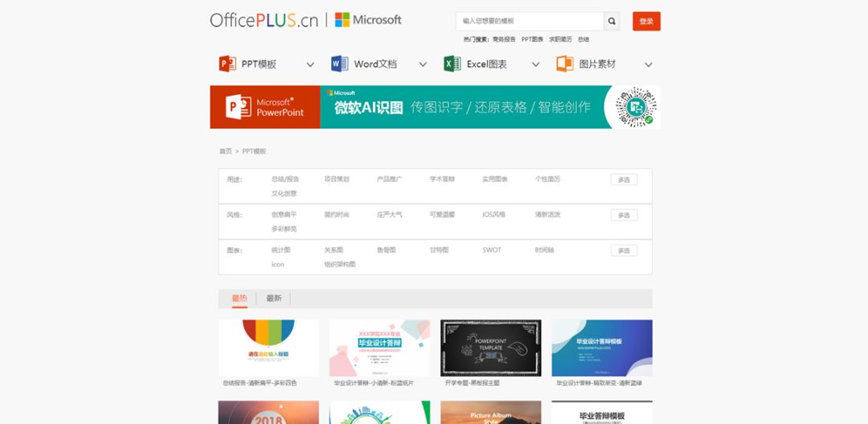Open the Picture Album template thumbnail
The height and width of the screenshot is (424, 868).
(x=491, y=413)
